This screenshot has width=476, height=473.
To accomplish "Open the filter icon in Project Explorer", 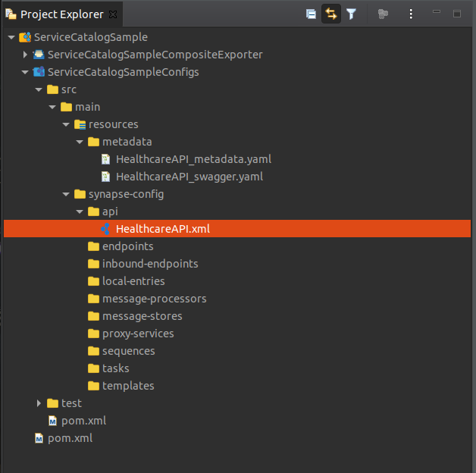I will [351, 14].
